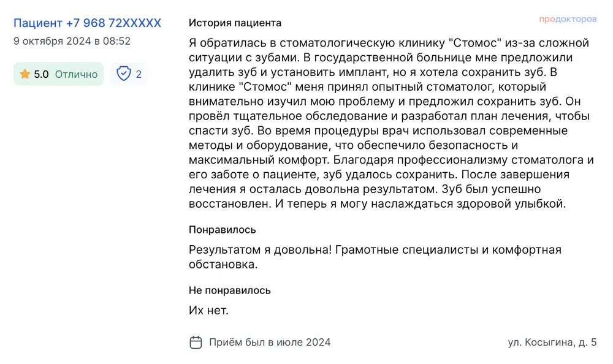Click the 'Не понравилось' section heading
The height and width of the screenshot is (364, 613).
229,290
